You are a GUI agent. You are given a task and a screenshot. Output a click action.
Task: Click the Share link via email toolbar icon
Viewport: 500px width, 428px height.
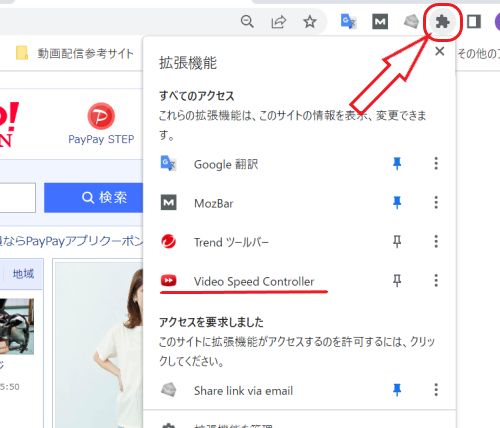[411, 22]
